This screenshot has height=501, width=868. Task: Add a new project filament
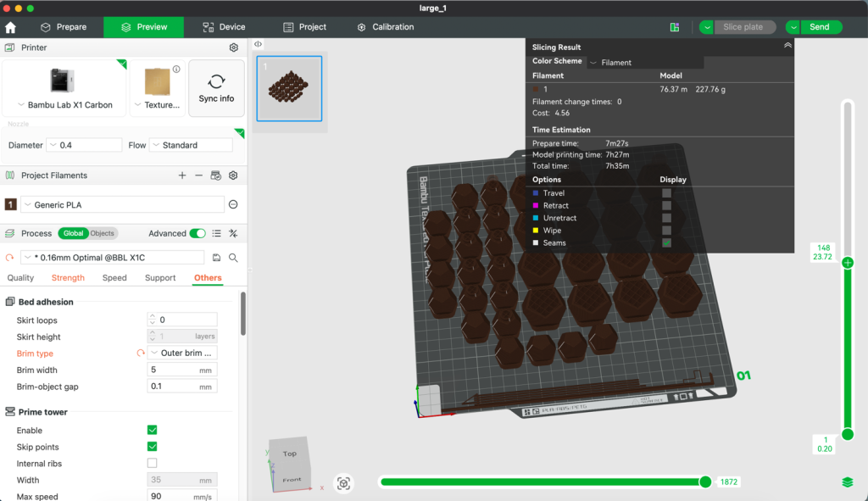point(182,175)
